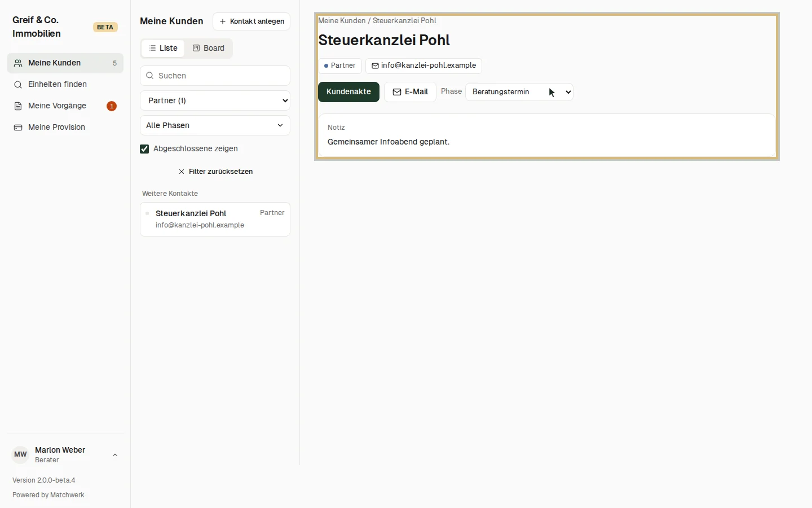Open the Partner (1) filter dropdown
Image resolution: width=812 pixels, height=508 pixels.
point(215,100)
